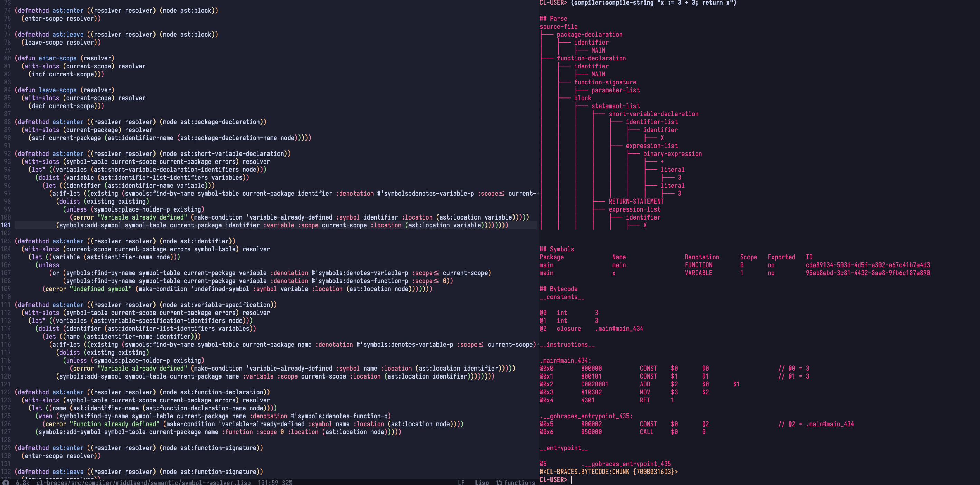Image resolution: width=980 pixels, height=485 pixels.
Task: Click the '__instructions__' section label
Action: click(567, 345)
